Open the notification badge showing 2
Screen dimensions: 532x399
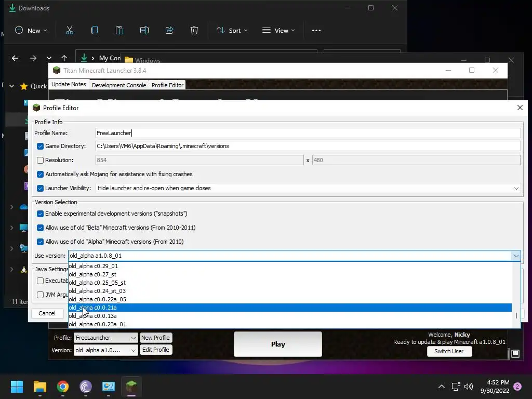pos(517,387)
